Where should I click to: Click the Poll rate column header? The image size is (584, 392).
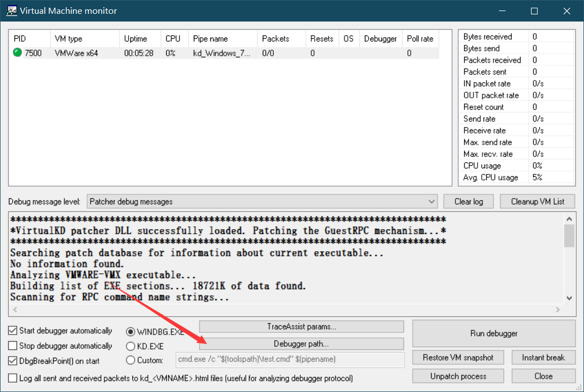tap(421, 39)
